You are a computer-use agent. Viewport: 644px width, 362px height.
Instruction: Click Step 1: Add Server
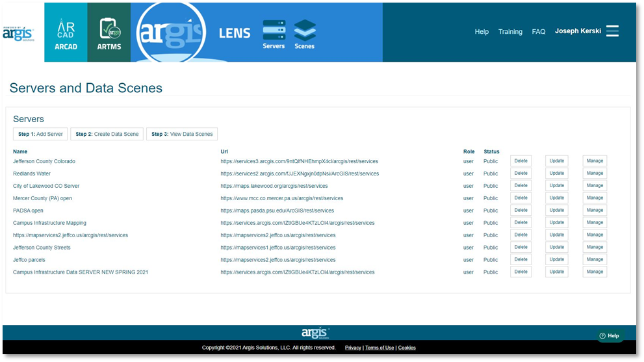tap(40, 134)
